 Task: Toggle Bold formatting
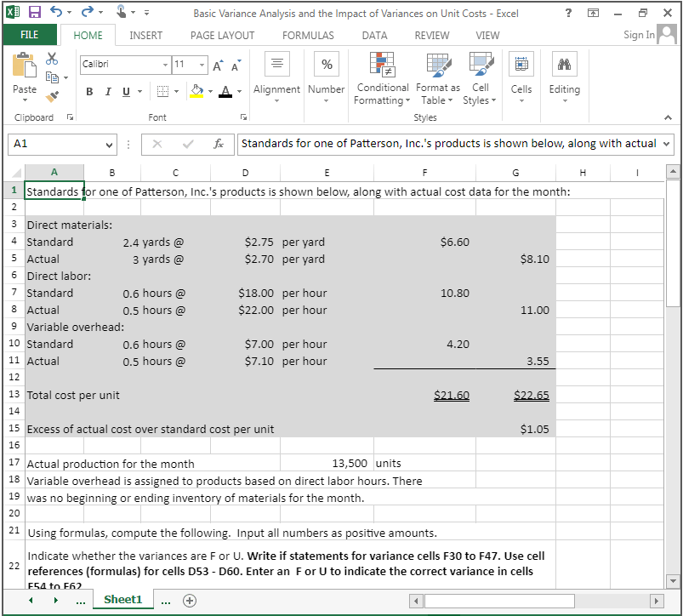(x=89, y=92)
